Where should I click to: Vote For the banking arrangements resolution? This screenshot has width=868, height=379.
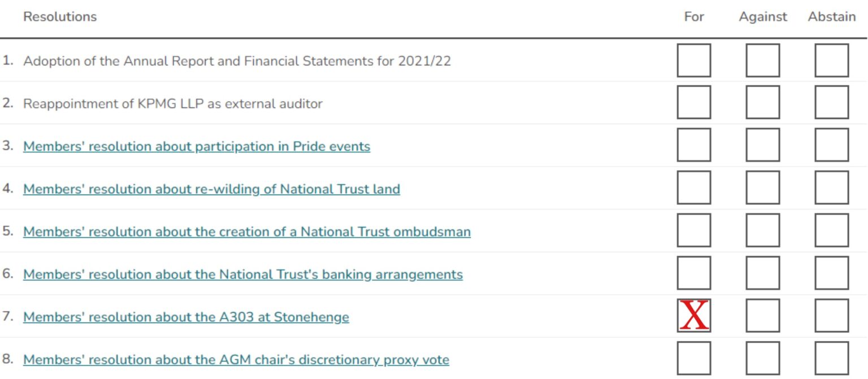693,274
